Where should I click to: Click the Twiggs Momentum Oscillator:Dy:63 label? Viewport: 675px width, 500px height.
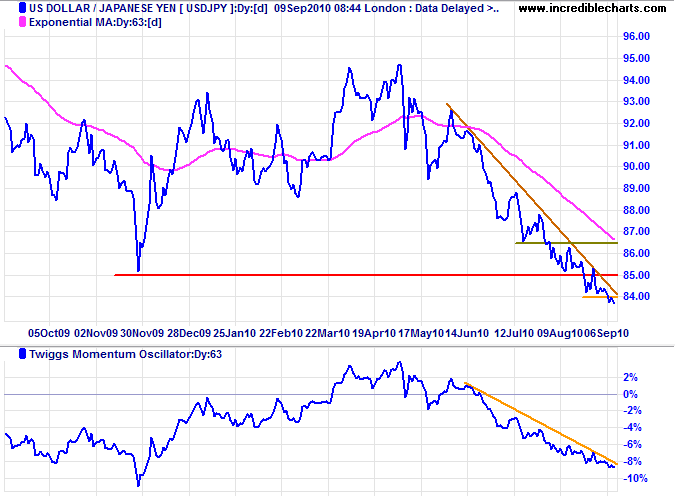click(x=125, y=354)
